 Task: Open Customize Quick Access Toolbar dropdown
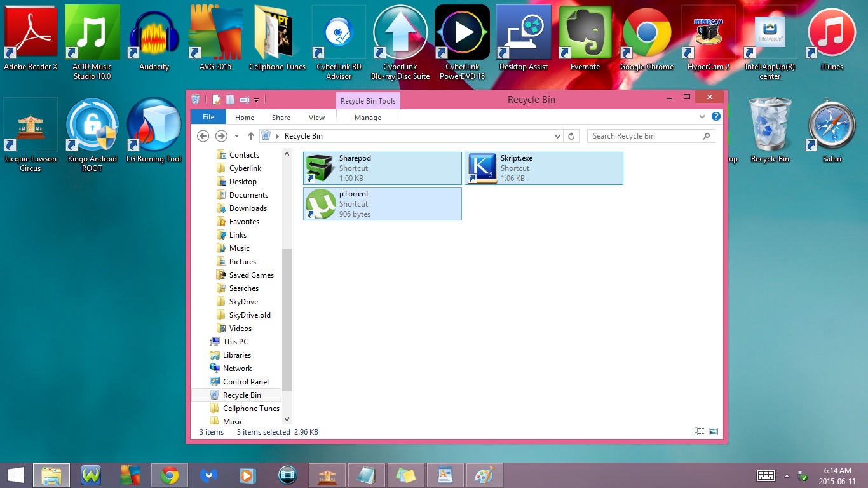point(257,100)
